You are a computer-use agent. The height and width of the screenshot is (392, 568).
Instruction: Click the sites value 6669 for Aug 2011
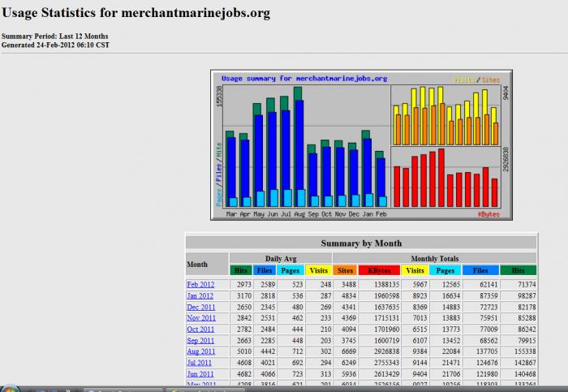[349, 351]
